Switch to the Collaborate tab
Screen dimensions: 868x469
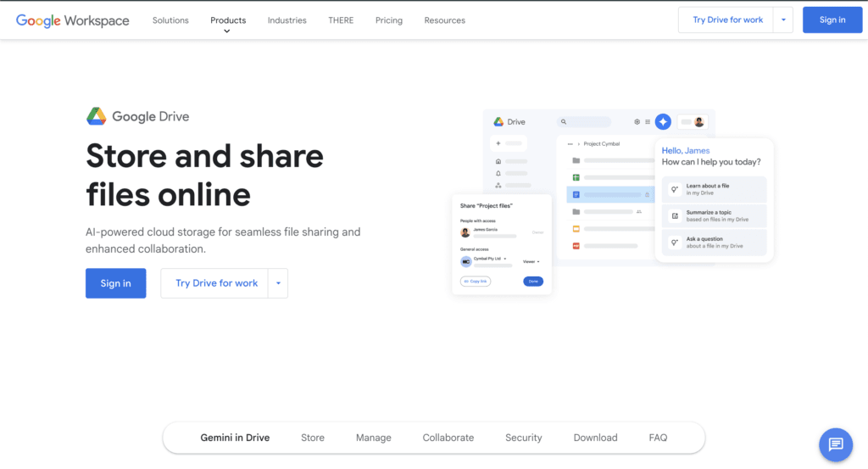(x=448, y=438)
